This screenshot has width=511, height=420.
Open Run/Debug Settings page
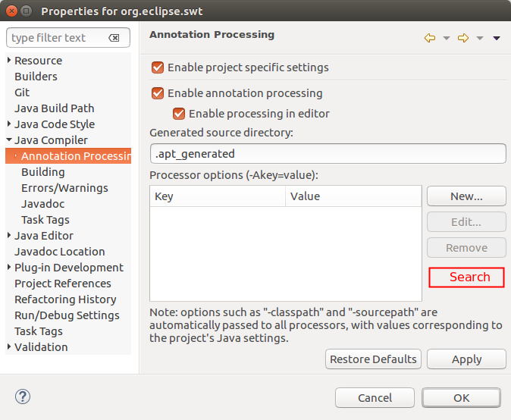coord(67,315)
